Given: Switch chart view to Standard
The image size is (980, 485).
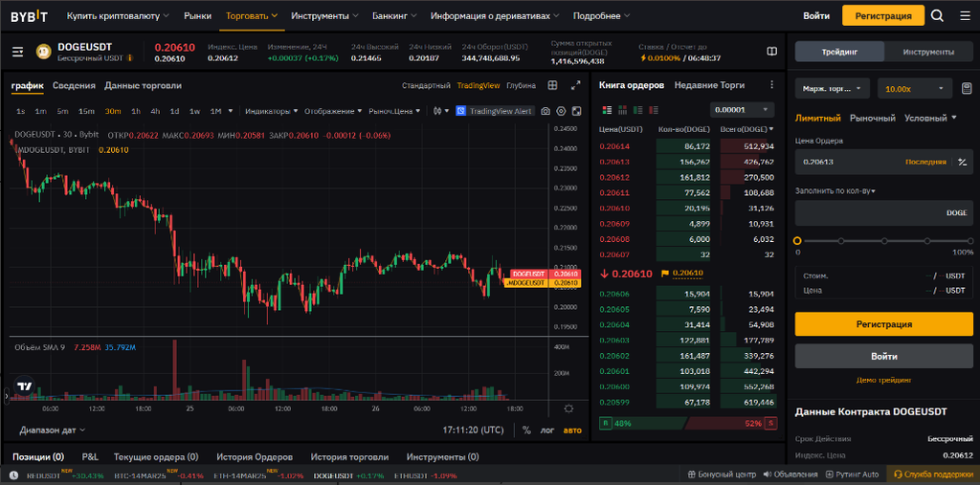Looking at the screenshot, I should click(x=426, y=86).
